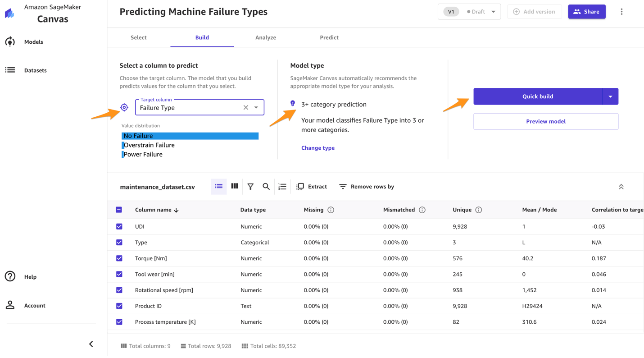Clear the Failure Type target column selection
Image resolution: width=644 pixels, height=358 pixels.
coord(246,107)
